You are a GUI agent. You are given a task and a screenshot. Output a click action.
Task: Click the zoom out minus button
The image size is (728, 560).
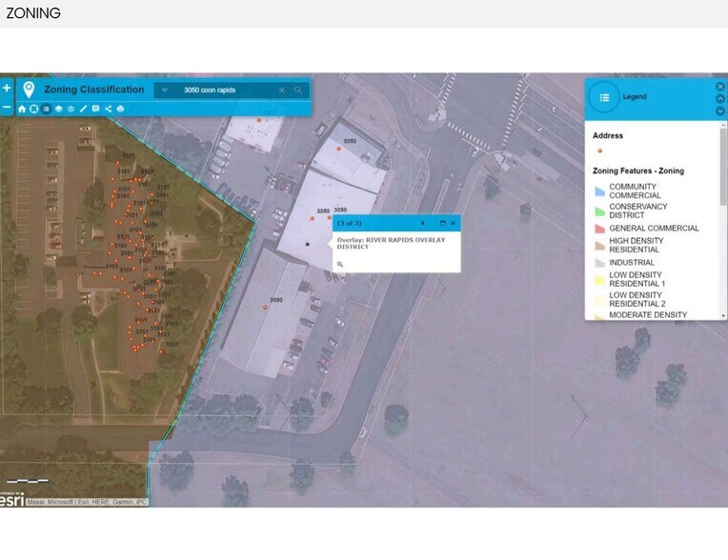pyautogui.click(x=7, y=108)
